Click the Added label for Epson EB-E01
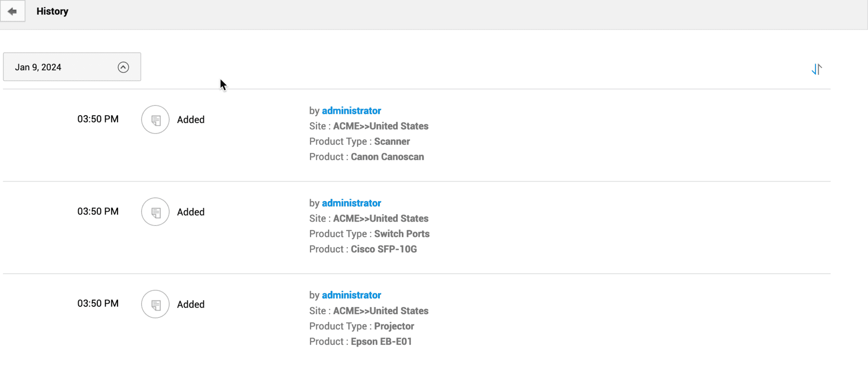This screenshot has height=371, width=868. 191,305
